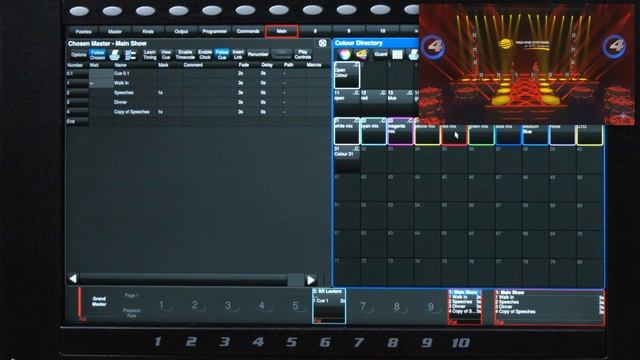Switch to the Output view tab
Image resolution: width=640 pixels, height=360 pixels.
[181, 31]
